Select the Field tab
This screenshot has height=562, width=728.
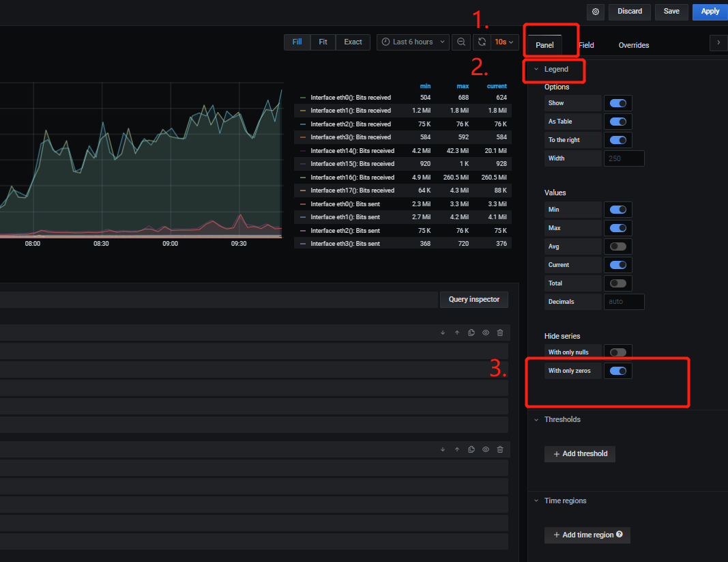click(x=585, y=45)
